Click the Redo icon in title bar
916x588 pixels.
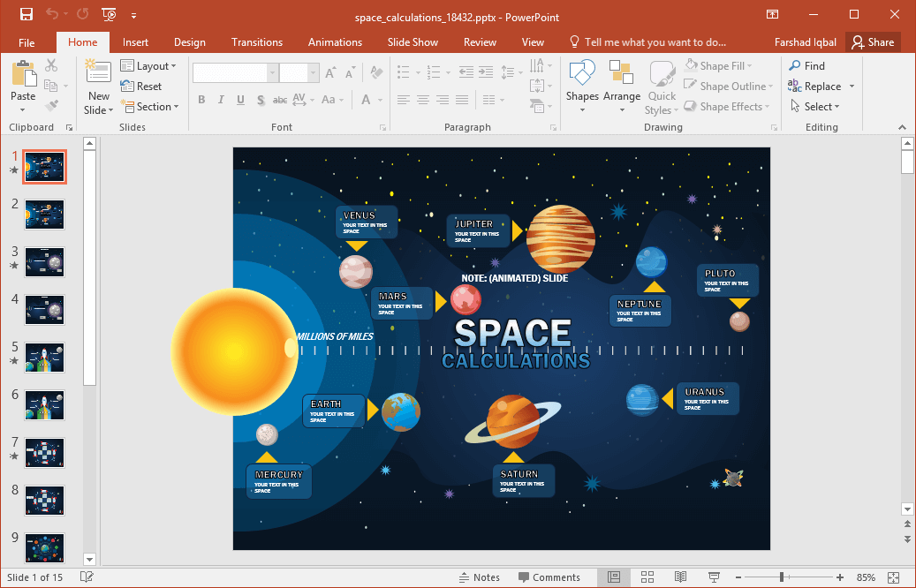82,14
